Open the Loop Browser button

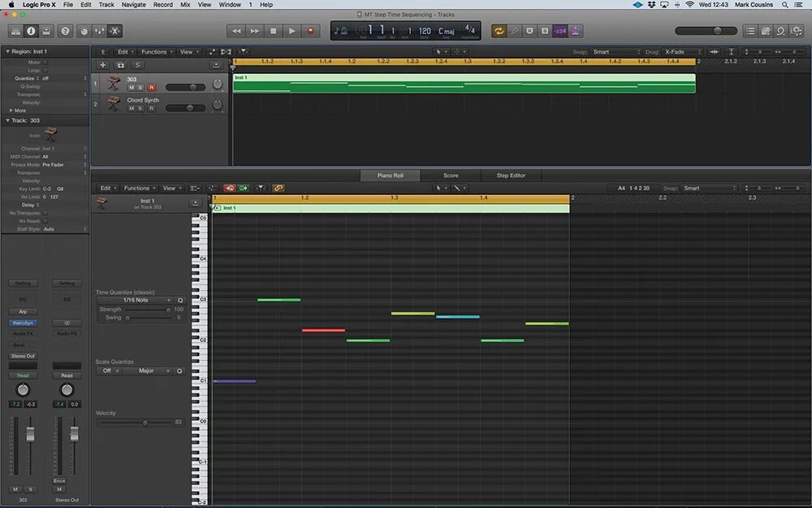[x=781, y=31]
